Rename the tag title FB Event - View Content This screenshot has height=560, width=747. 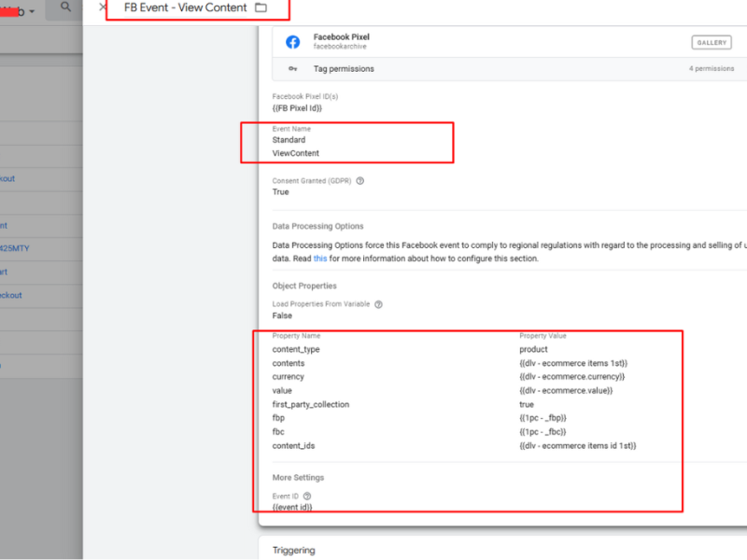click(185, 7)
